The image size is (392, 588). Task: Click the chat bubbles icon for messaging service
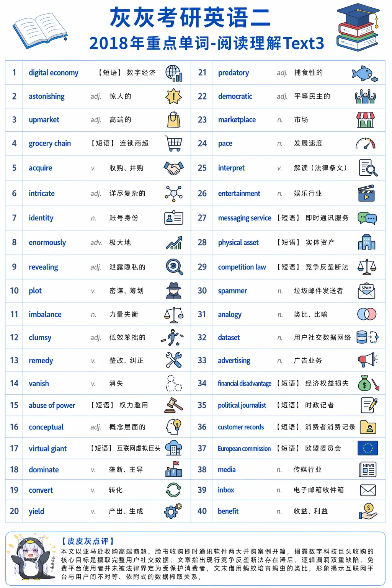[367, 218]
